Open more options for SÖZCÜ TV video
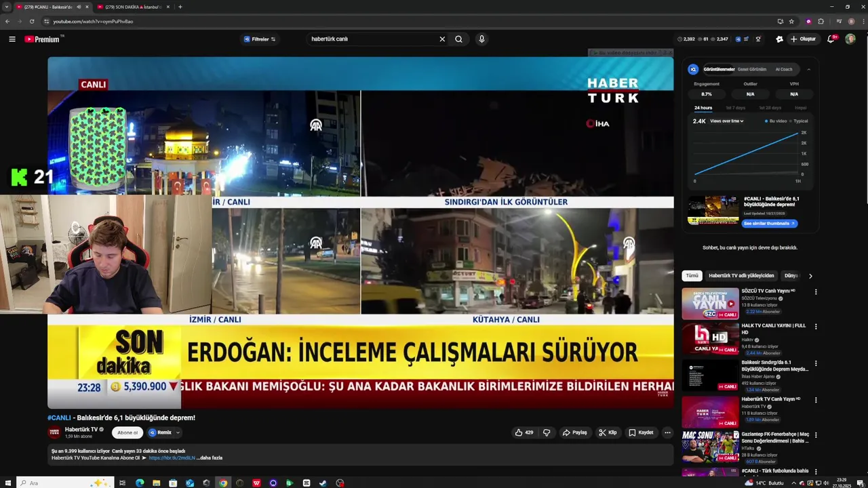 (x=816, y=292)
